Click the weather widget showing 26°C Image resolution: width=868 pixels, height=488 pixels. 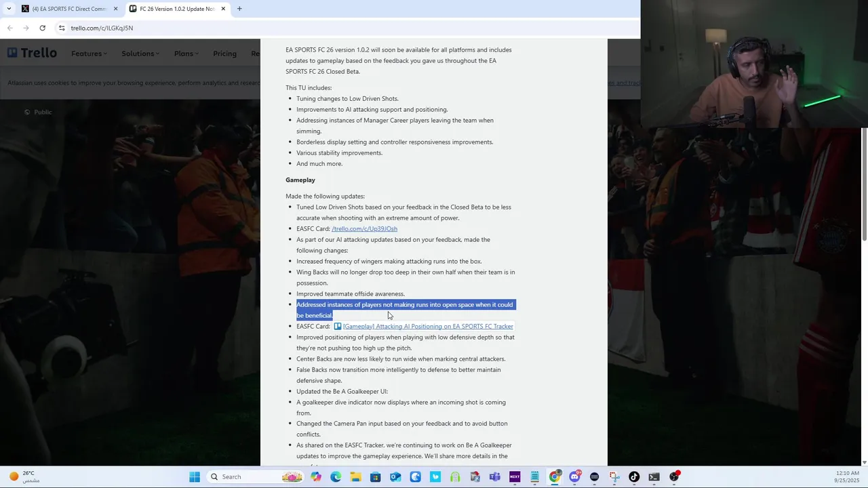click(24, 476)
